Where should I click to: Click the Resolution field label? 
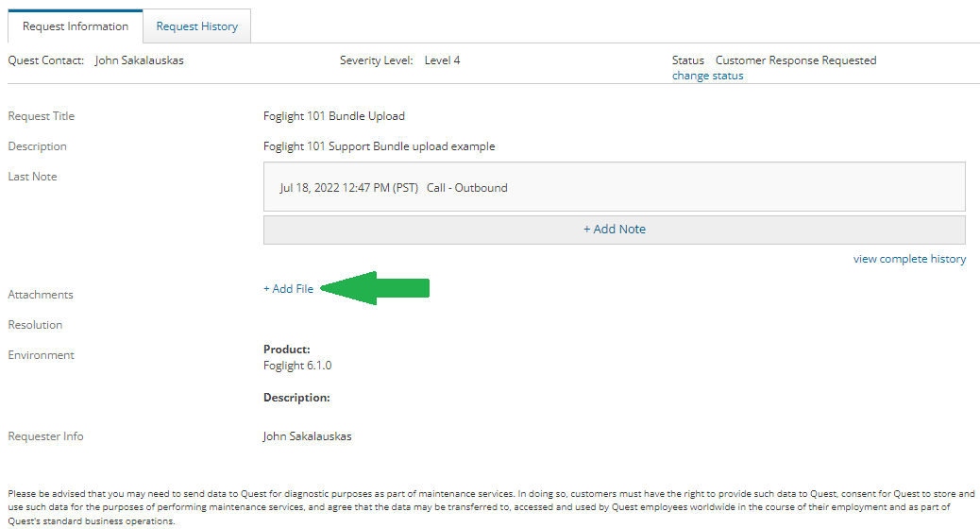tap(35, 325)
